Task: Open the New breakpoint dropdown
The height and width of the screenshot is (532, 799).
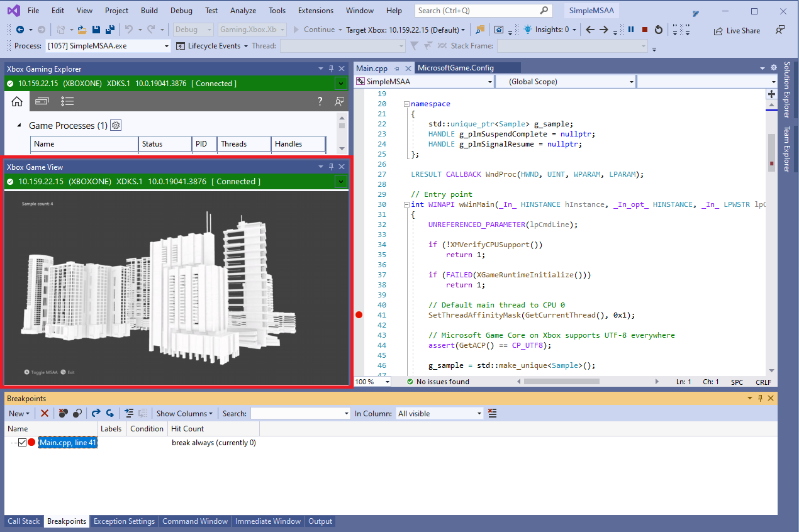Action: (18, 413)
